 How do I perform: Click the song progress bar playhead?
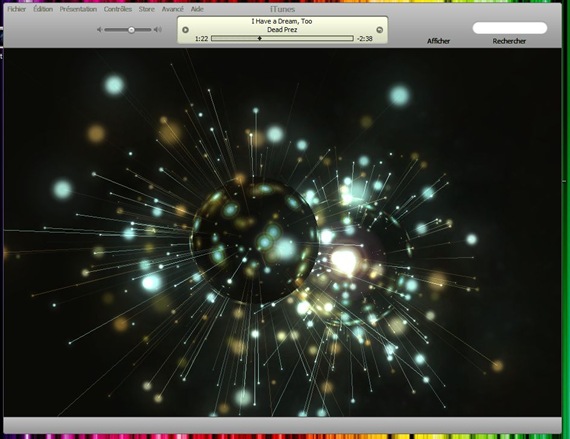tap(260, 38)
